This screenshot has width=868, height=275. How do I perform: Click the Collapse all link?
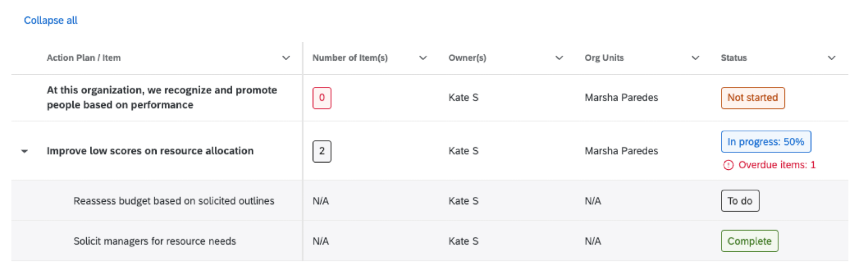tap(50, 20)
